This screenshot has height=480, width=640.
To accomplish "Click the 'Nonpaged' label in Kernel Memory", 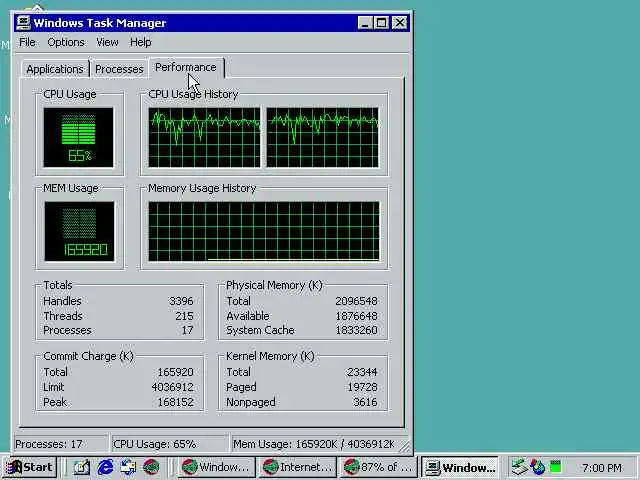I will [x=251, y=402].
